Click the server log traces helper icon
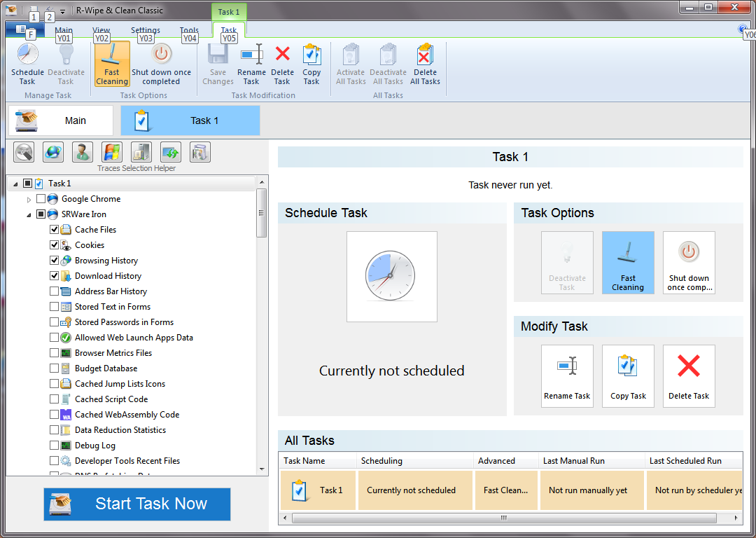756x538 pixels. (141, 153)
